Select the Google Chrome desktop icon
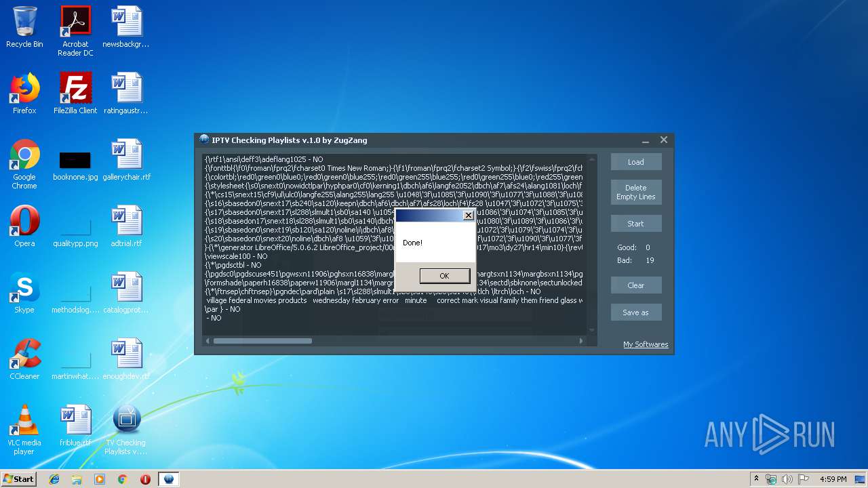The image size is (868, 488). click(24, 165)
